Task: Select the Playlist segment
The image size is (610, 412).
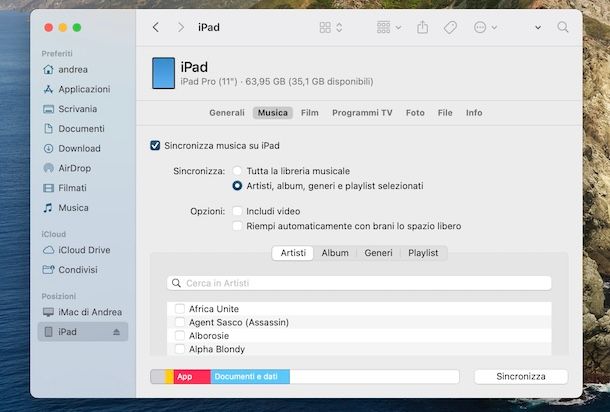Action: [423, 253]
